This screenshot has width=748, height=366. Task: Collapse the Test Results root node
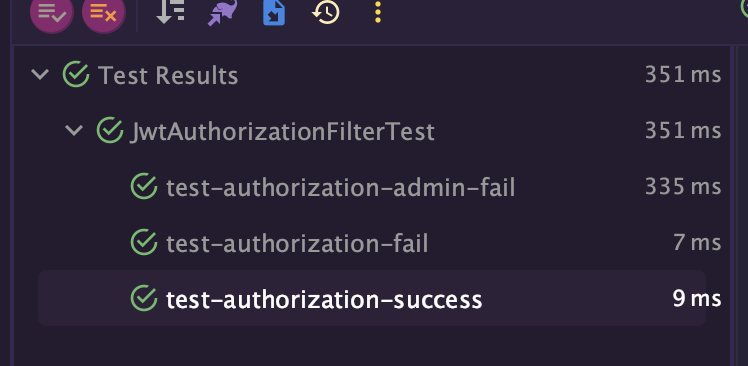(x=40, y=74)
